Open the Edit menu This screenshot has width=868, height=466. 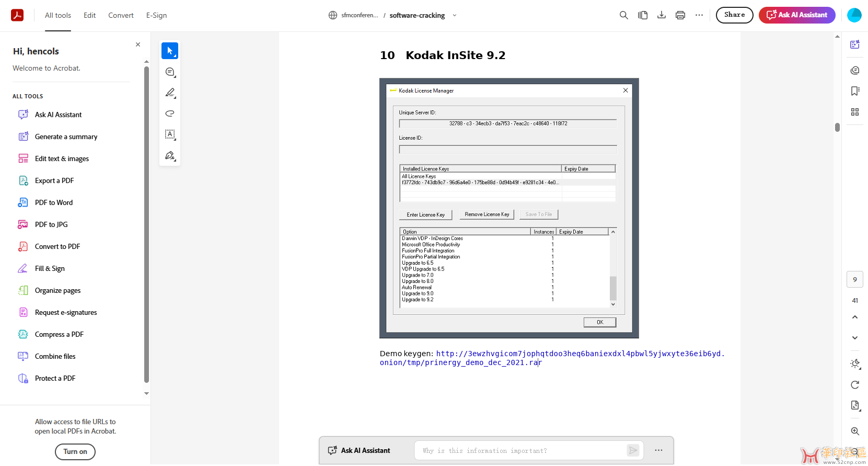tap(89, 15)
